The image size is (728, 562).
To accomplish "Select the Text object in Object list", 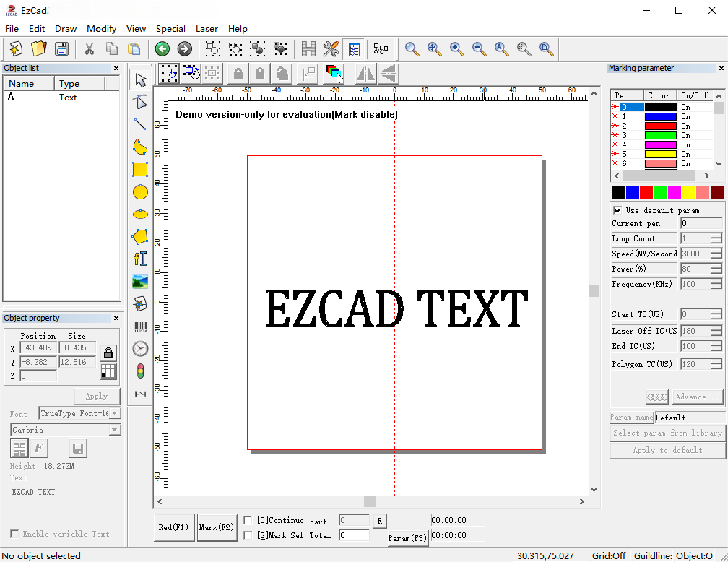I will pyautogui.click(x=61, y=98).
